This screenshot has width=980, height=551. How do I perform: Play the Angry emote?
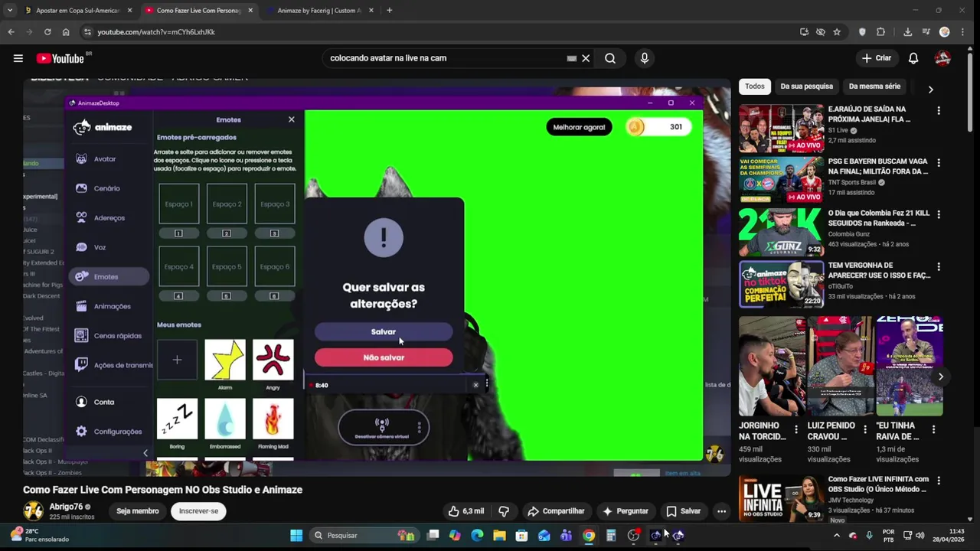tap(273, 360)
